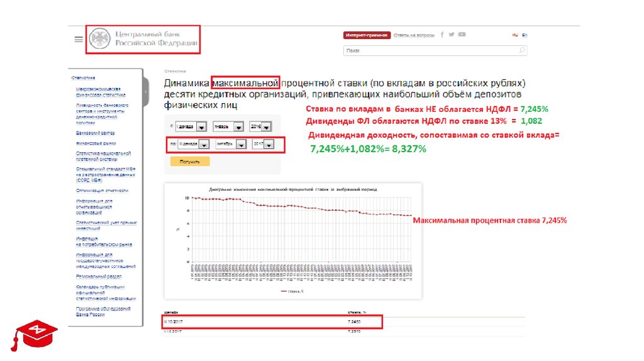The image size is (644, 361).
Task: Open Финансовые рынки sidebar link
Action: click(96, 143)
